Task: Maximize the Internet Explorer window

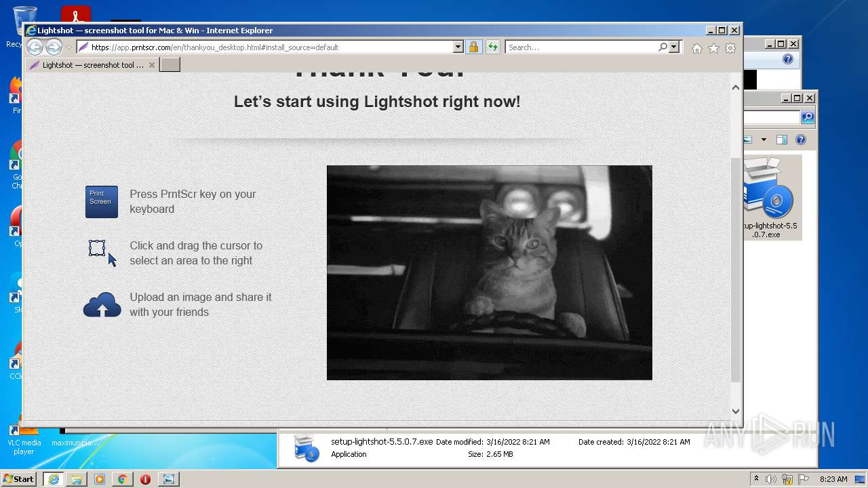Action: pyautogui.click(x=722, y=30)
